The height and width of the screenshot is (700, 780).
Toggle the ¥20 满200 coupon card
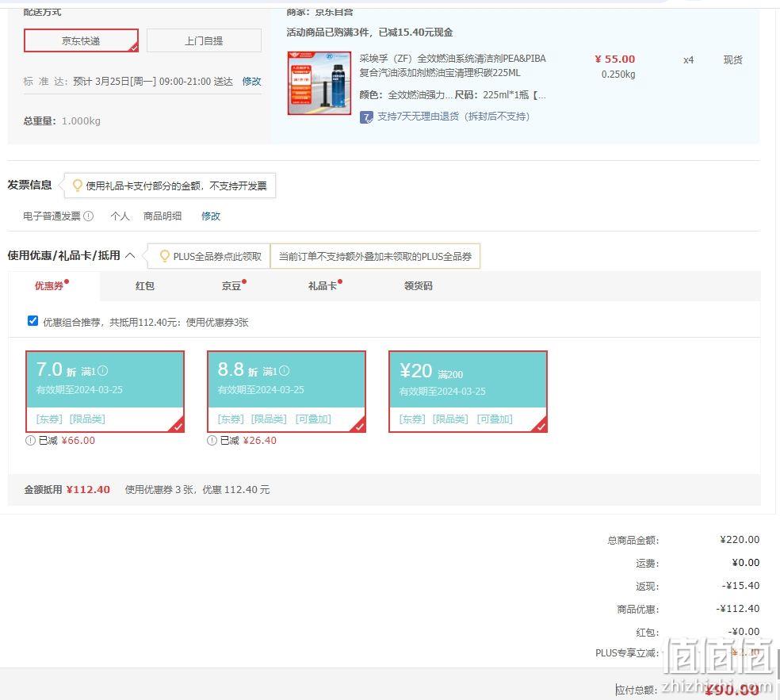point(468,392)
